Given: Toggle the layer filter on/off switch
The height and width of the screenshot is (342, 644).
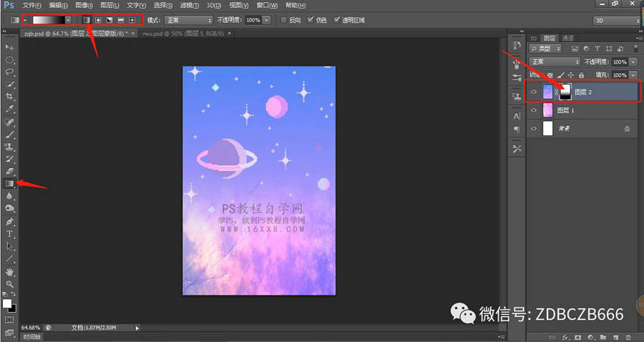Looking at the screenshot, I should [636, 49].
